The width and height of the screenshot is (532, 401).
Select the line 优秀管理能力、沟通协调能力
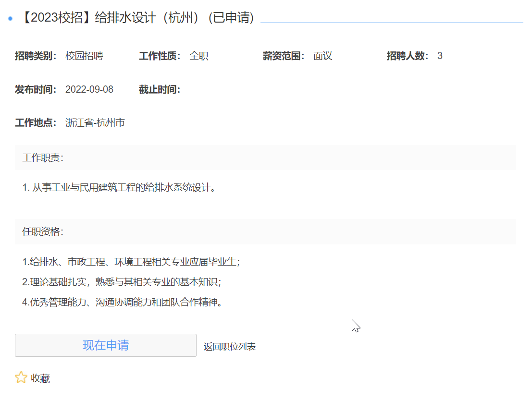122,302
